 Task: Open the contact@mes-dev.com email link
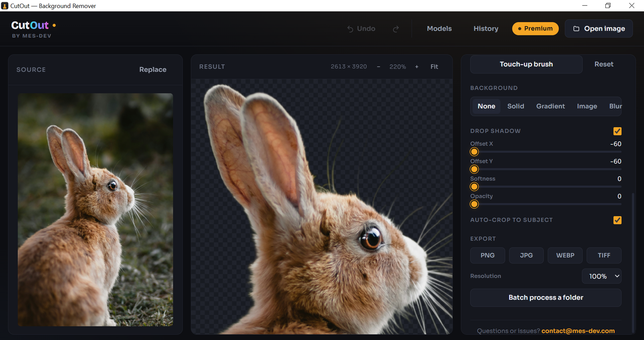pyautogui.click(x=578, y=331)
